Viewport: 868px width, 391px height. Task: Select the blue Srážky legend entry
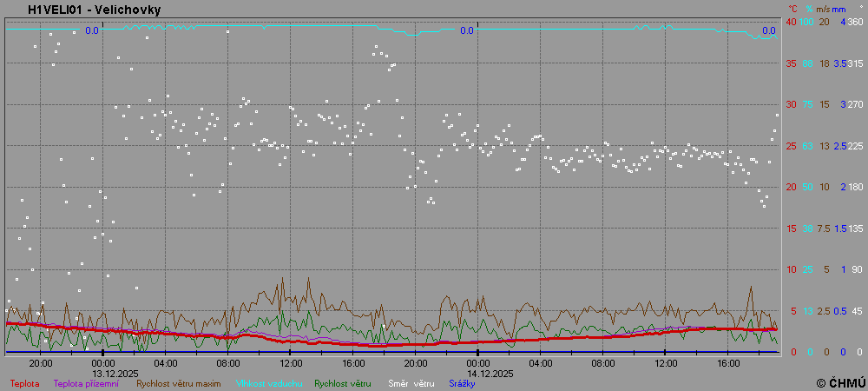tap(462, 382)
